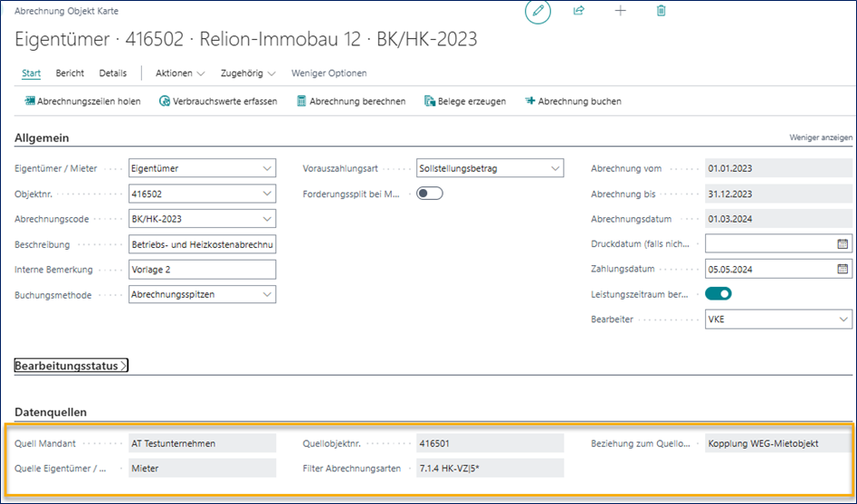Switch to Bericht tab
Viewport: 857px width, 504px height.
(x=70, y=73)
